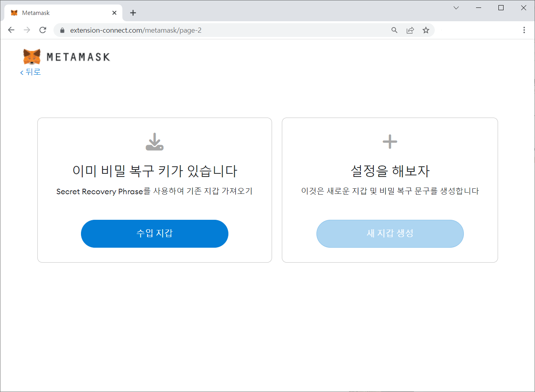Screen dimensions: 535x392
Task: Click the lock icon in address bar
Action: click(x=62, y=30)
